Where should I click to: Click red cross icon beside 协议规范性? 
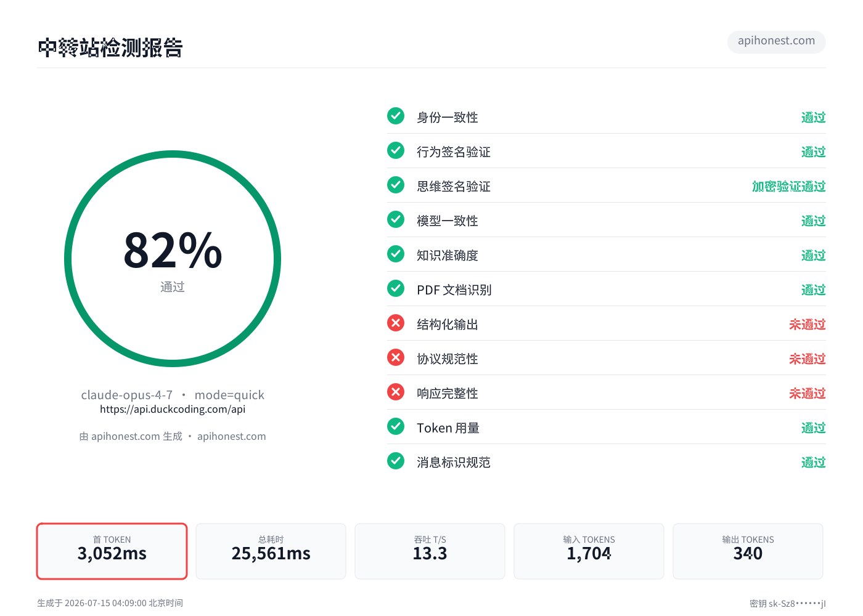pos(396,357)
